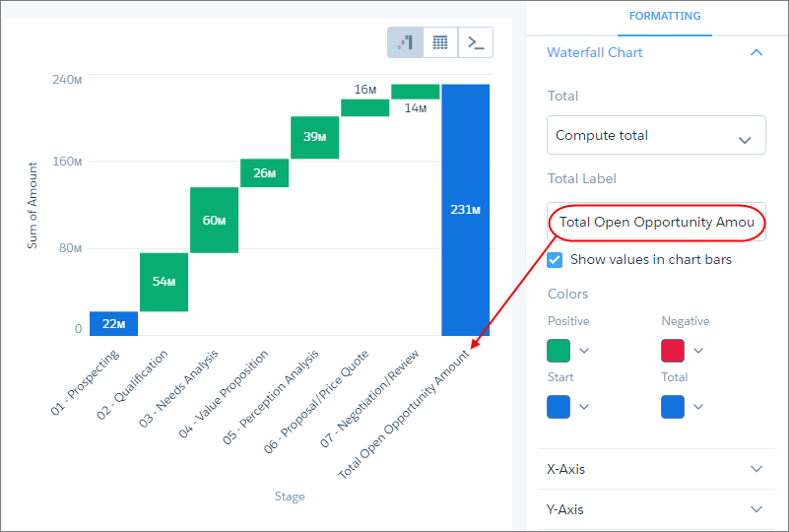The image size is (789, 532).
Task: Click the 07 - Negotiation/Review axis label
Action: (369, 399)
